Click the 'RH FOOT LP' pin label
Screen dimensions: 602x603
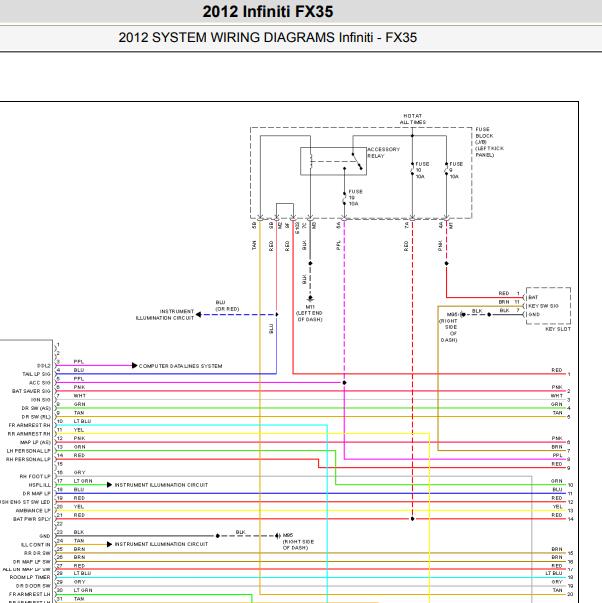35,476
